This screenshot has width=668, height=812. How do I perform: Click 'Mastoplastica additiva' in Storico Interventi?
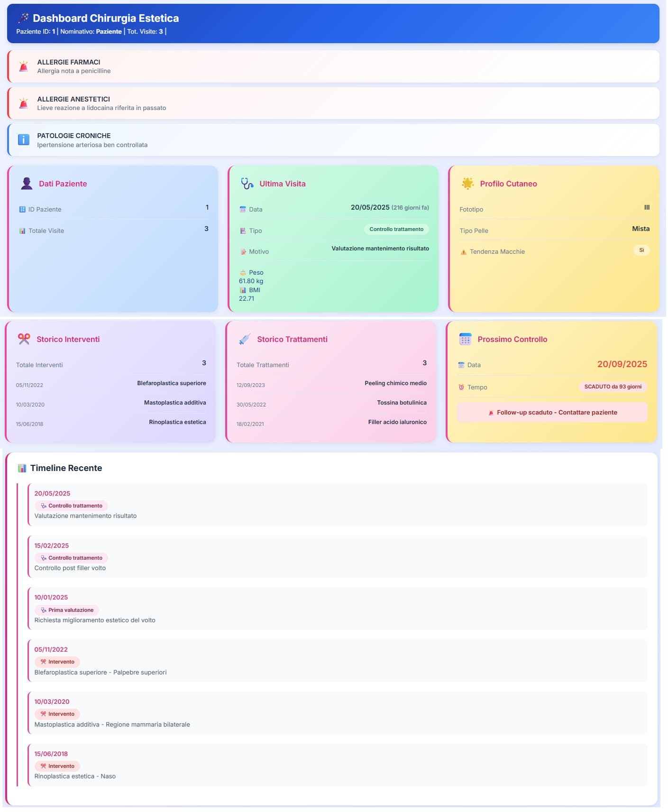175,403
